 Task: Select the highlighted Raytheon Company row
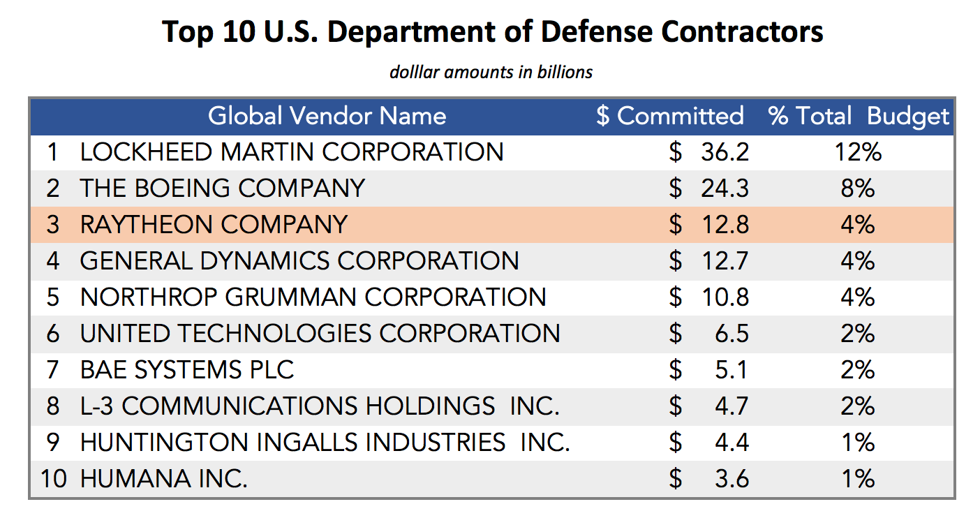[491, 224]
